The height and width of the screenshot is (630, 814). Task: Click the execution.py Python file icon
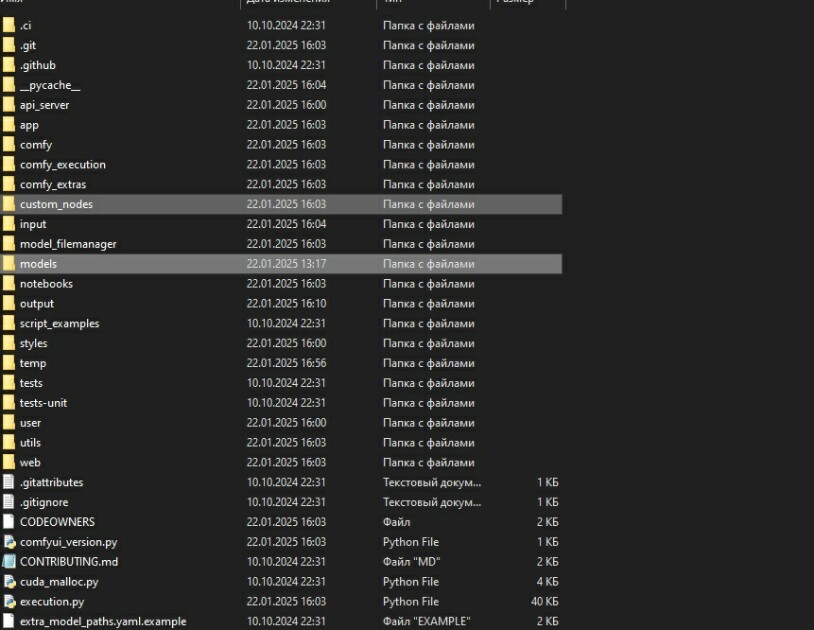pyautogui.click(x=9, y=601)
